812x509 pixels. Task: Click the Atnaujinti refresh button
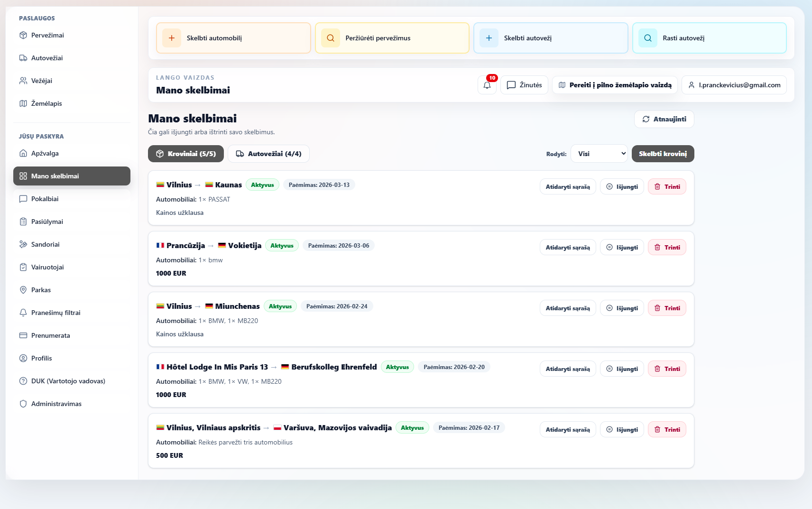coord(664,119)
